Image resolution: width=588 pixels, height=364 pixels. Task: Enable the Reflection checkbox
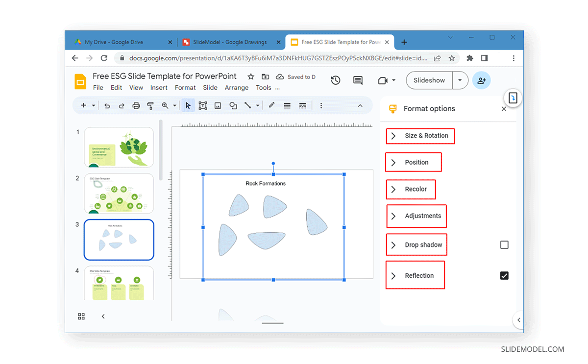[504, 275]
